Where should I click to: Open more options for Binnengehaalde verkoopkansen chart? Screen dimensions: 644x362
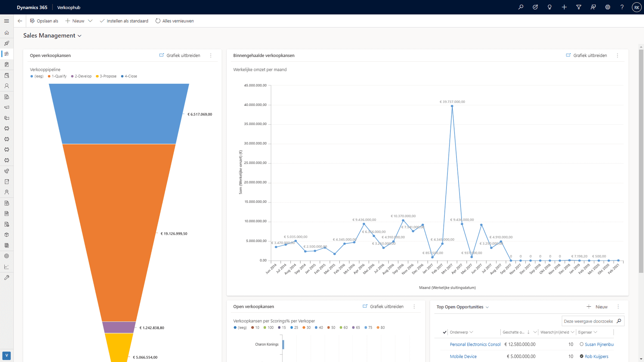pos(617,56)
